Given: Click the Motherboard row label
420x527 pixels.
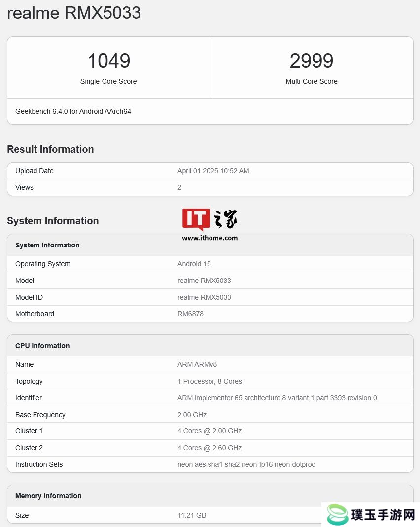Looking at the screenshot, I should [x=35, y=314].
